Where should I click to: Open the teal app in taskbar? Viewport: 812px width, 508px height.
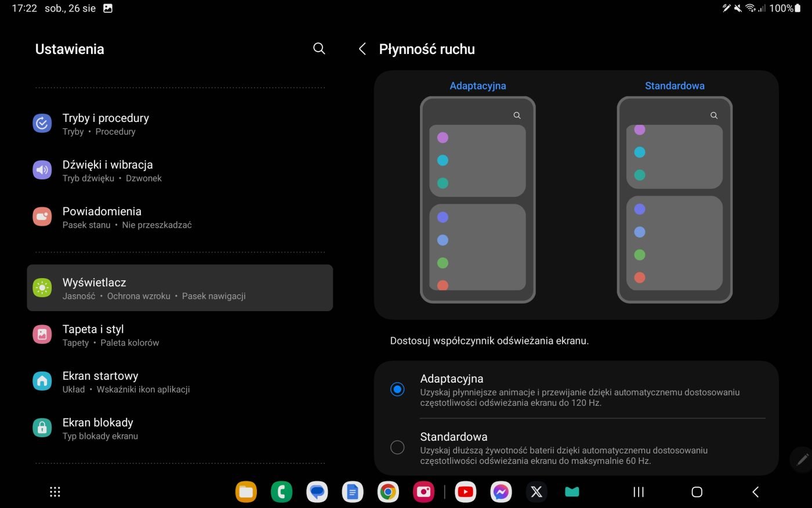click(572, 492)
